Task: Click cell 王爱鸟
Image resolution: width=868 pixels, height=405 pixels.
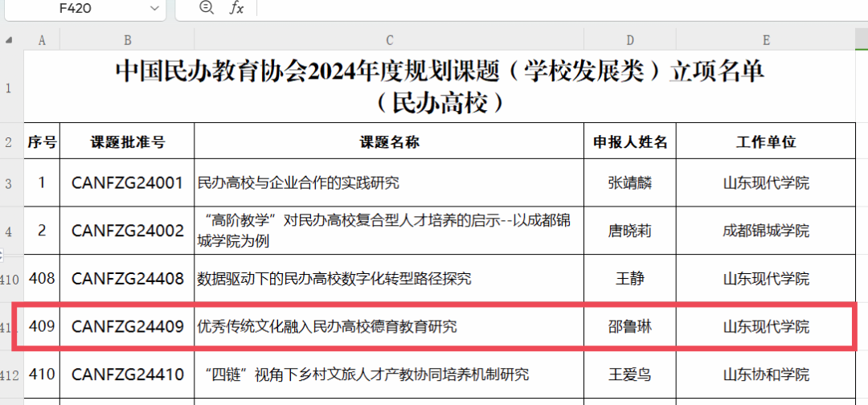Action: (630, 375)
